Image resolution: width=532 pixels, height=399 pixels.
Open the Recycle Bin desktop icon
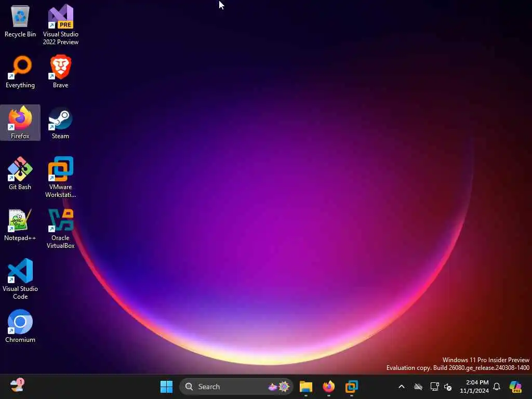pyautogui.click(x=20, y=21)
